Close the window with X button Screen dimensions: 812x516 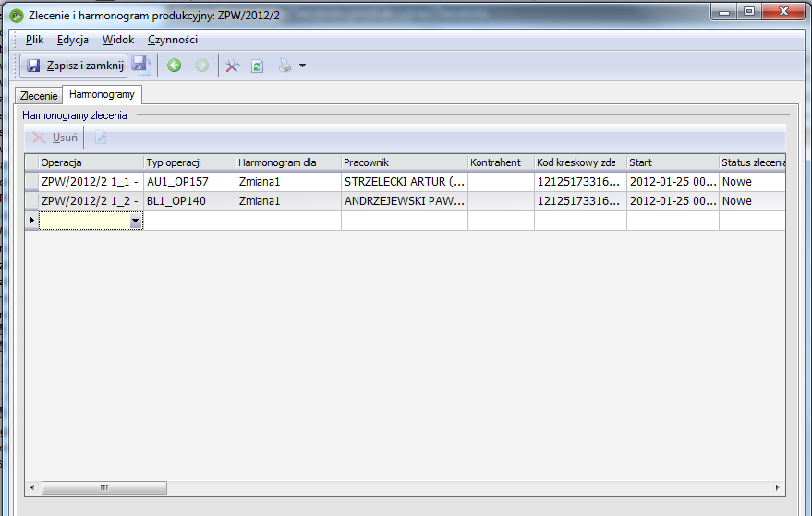point(783,11)
